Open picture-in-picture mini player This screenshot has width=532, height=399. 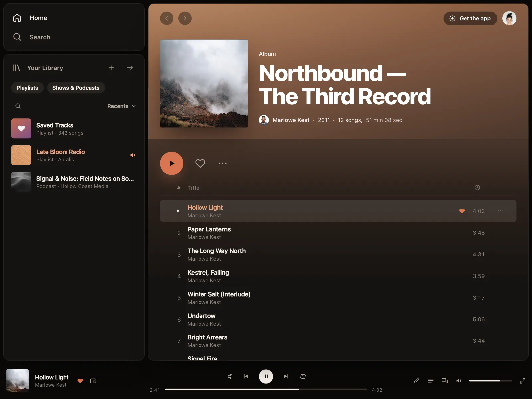click(93, 381)
